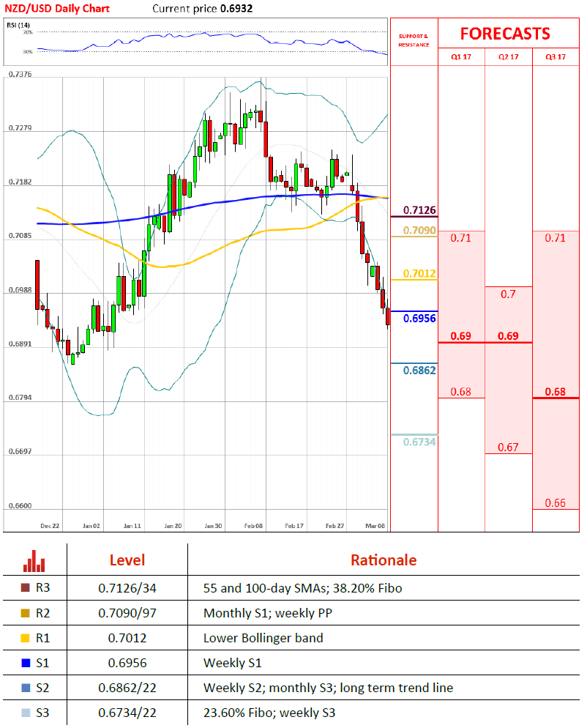Click the Support & Resistance header
Screen dimensions: 587x728
pyautogui.click(x=414, y=40)
